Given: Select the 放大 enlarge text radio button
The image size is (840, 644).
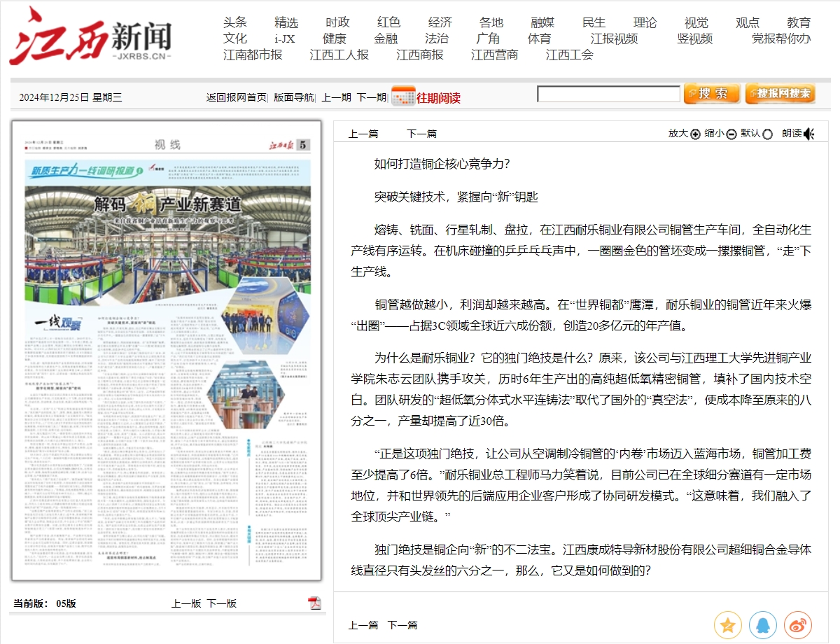Looking at the screenshot, I should [695, 134].
